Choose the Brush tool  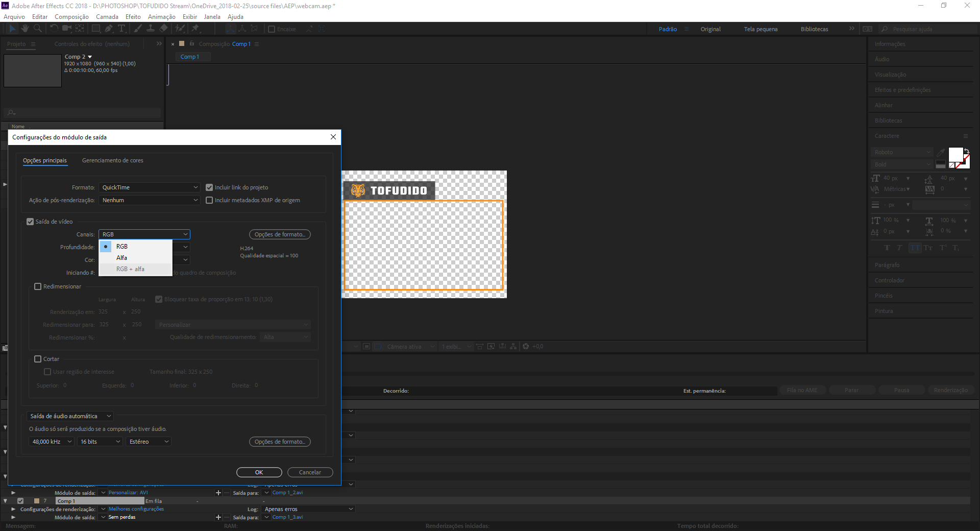[138, 29]
